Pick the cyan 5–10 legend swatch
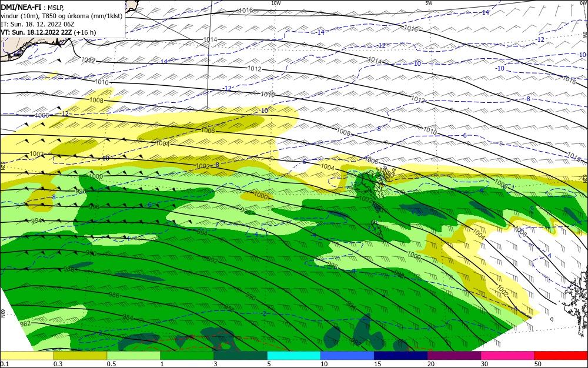Image resolution: width=588 pixels, height=368 pixels. click(x=294, y=356)
